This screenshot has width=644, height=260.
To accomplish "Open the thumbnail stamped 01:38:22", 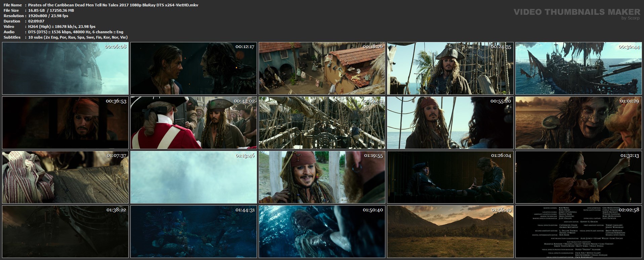I will pyautogui.click(x=66, y=232).
